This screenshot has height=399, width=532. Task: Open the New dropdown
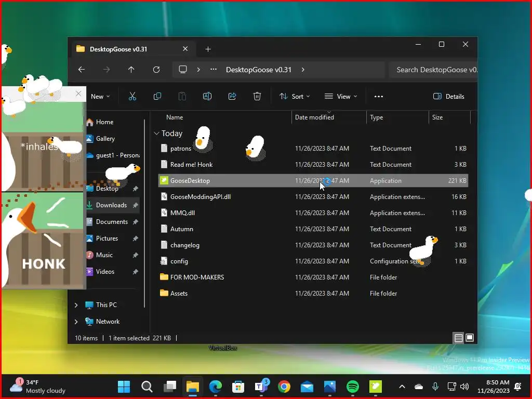[100, 96]
